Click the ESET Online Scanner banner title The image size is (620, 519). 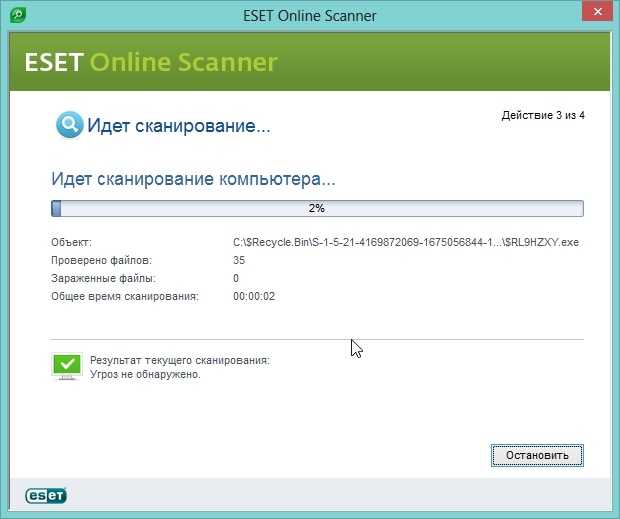(x=151, y=62)
